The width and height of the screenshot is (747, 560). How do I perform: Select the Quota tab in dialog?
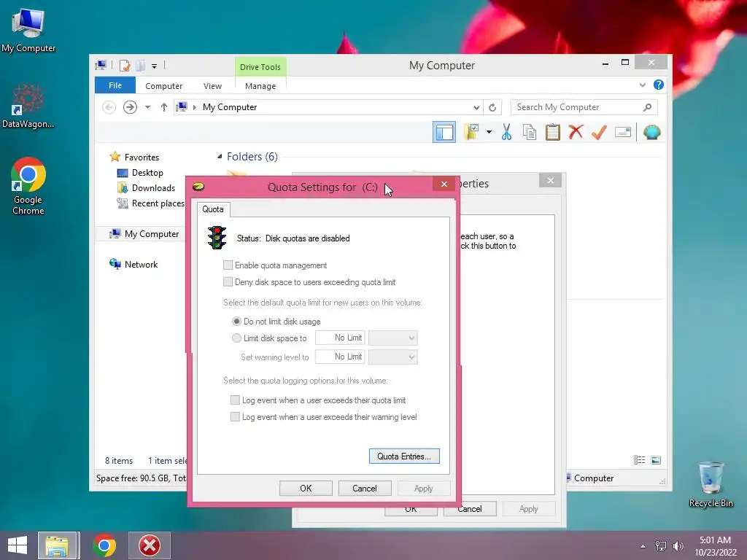coord(212,209)
